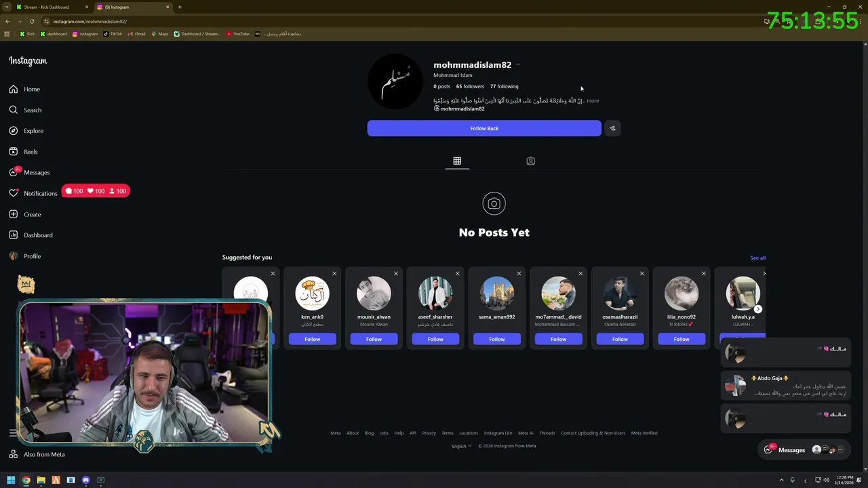Dismiss sama_aman992 suggestion card

click(519, 273)
